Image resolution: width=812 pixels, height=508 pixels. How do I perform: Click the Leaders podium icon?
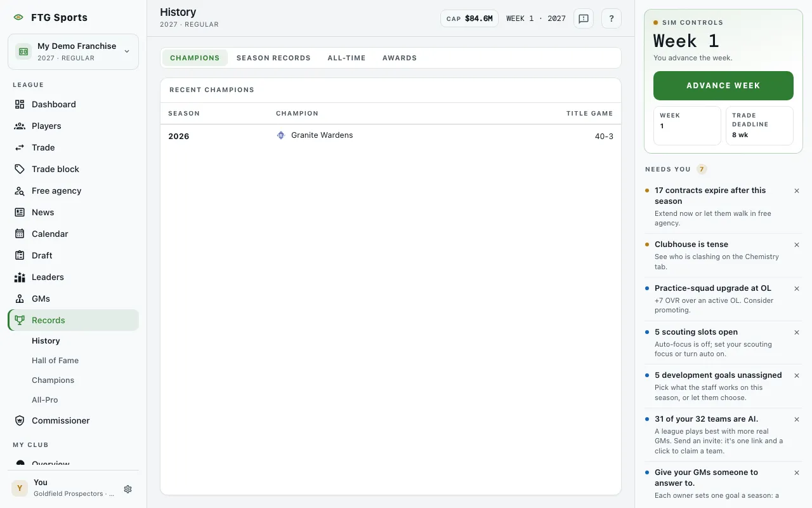click(x=20, y=277)
